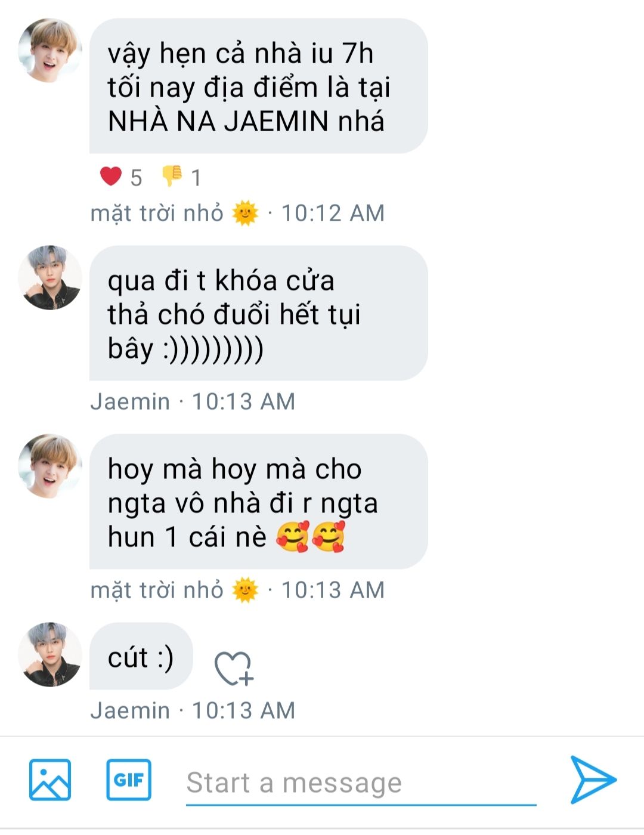Open top sender's profile avatar
Viewport: 644px width, 835px height.
point(50,50)
